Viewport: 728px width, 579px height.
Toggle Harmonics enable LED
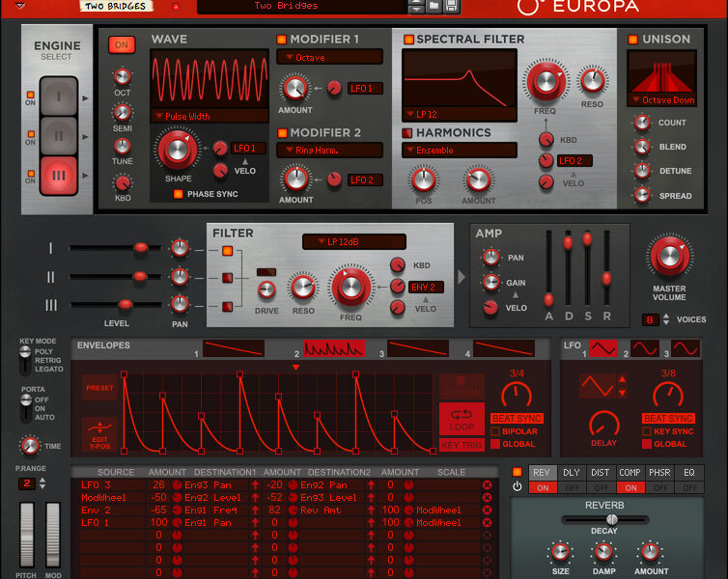click(x=406, y=133)
